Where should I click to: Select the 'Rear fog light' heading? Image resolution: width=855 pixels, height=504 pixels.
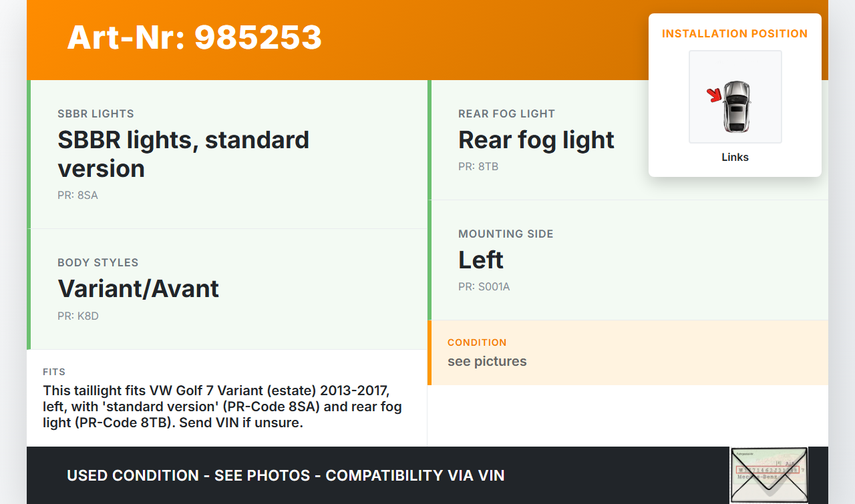(x=536, y=140)
